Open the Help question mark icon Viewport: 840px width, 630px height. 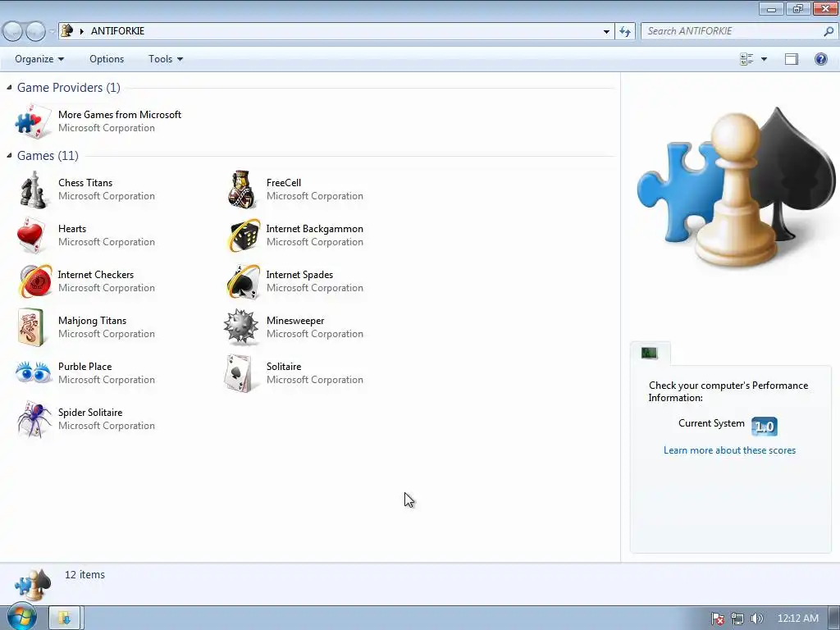pos(820,59)
